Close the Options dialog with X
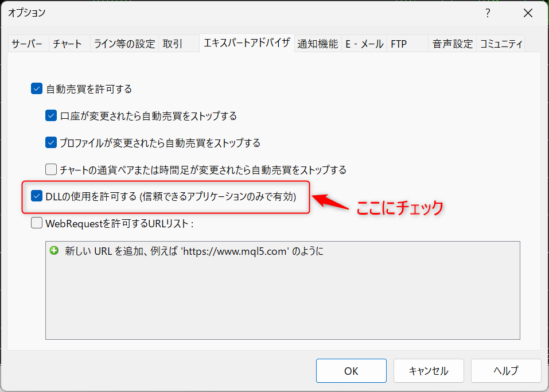 [527, 13]
